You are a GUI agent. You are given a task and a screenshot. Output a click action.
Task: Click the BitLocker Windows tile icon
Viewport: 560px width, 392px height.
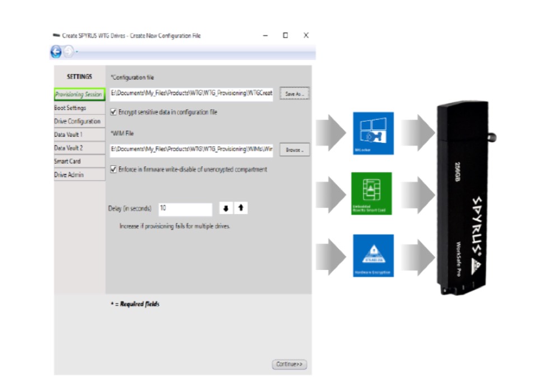coord(373,133)
